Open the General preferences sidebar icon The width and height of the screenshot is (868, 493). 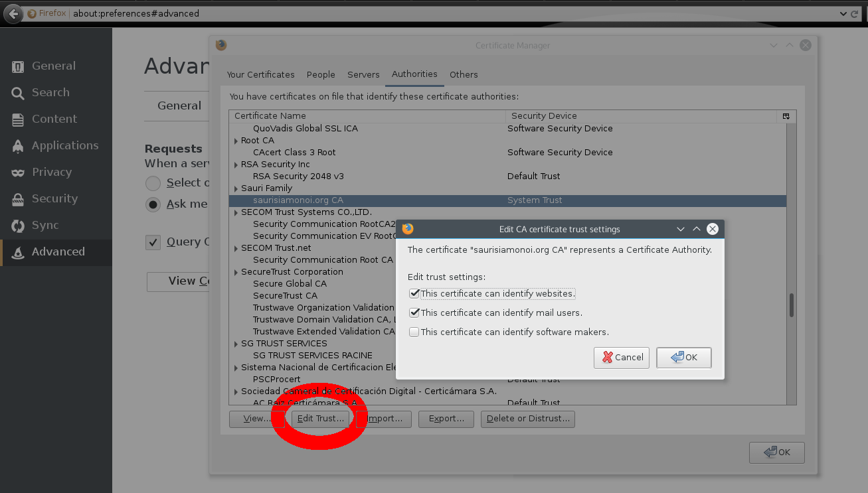[x=18, y=66]
